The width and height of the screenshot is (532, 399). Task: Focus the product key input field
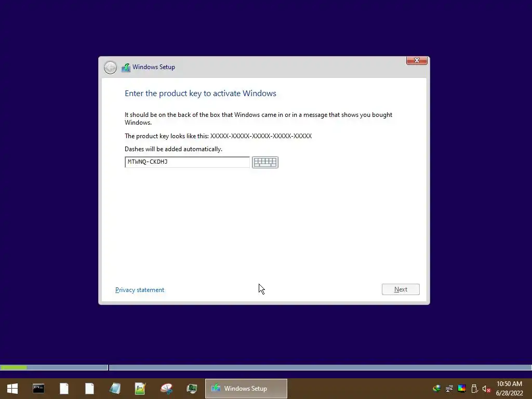(x=187, y=162)
